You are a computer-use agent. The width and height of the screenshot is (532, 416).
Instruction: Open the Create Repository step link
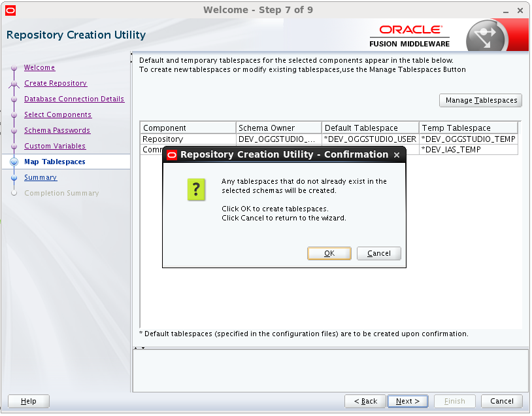(56, 83)
